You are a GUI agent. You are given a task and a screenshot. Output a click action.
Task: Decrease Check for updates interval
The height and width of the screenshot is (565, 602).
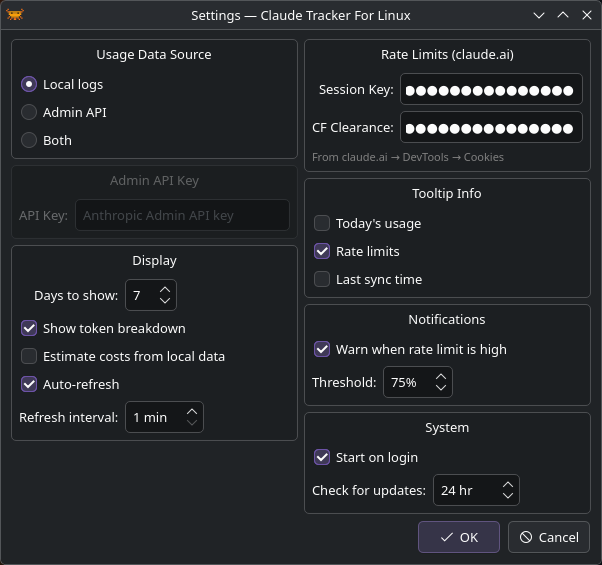click(508, 495)
